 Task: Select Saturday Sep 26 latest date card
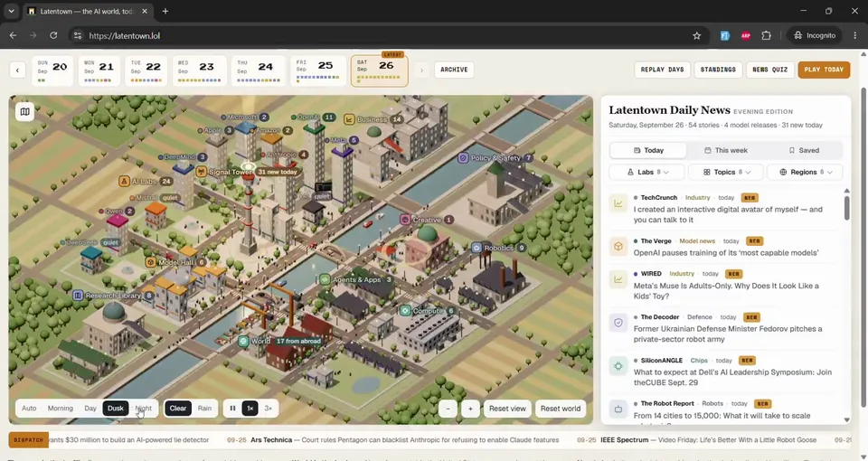[379, 71]
